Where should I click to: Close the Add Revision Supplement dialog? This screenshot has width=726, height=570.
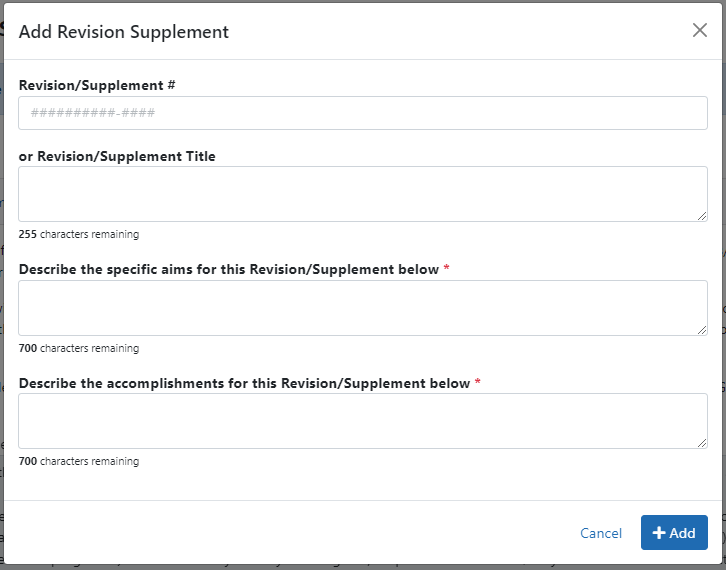point(700,30)
